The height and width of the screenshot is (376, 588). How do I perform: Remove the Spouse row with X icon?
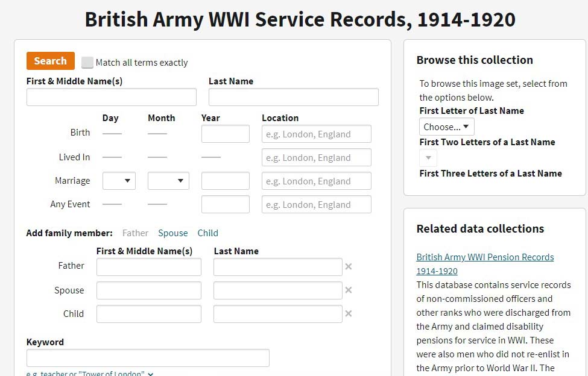point(348,290)
